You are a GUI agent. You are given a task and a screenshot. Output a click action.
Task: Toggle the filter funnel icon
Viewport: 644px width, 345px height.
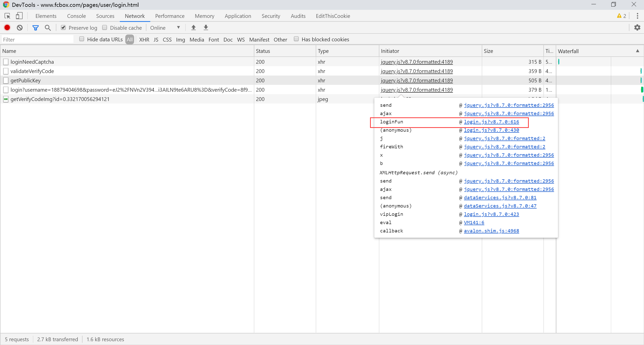coord(35,28)
